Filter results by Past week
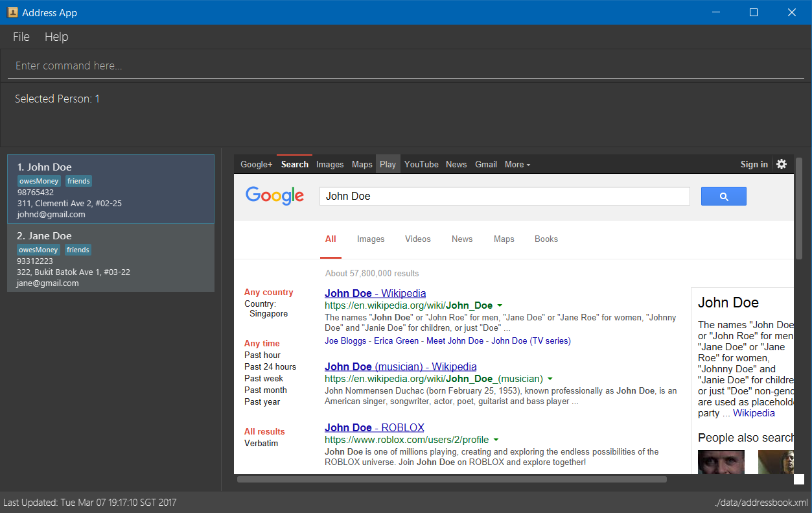 [264, 379]
